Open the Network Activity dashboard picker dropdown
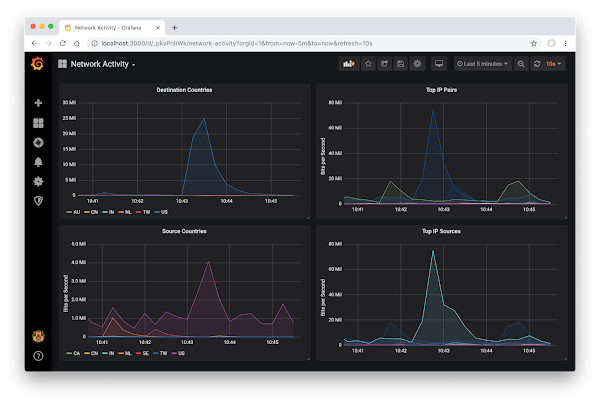Viewport: 600px width, 404px height. pyautogui.click(x=103, y=64)
